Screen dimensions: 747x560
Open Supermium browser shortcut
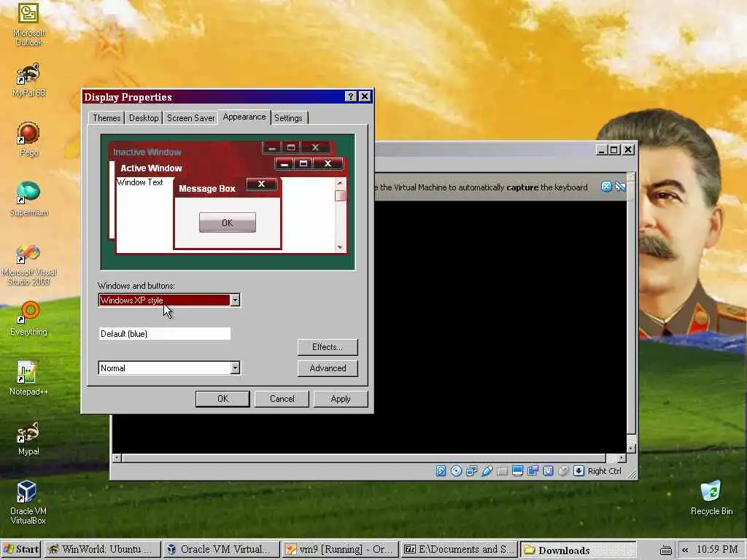pyautogui.click(x=28, y=198)
